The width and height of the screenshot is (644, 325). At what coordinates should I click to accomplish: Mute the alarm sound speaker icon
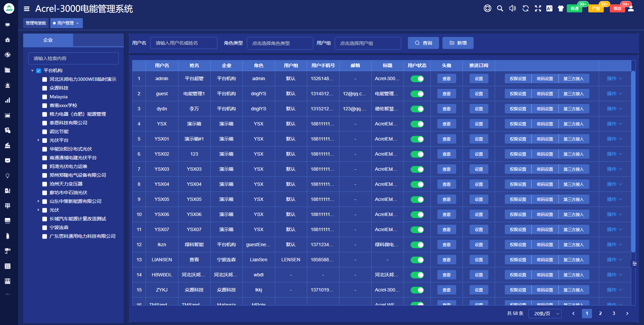tap(513, 8)
